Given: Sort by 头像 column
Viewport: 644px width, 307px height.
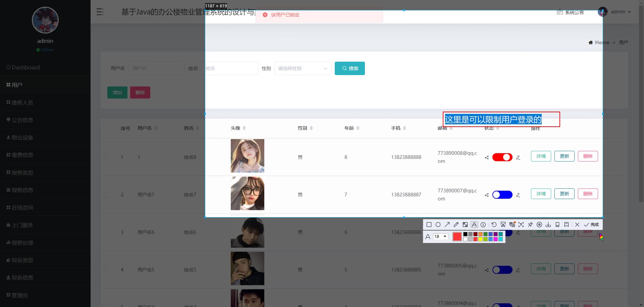Looking at the screenshot, I should pos(244,128).
